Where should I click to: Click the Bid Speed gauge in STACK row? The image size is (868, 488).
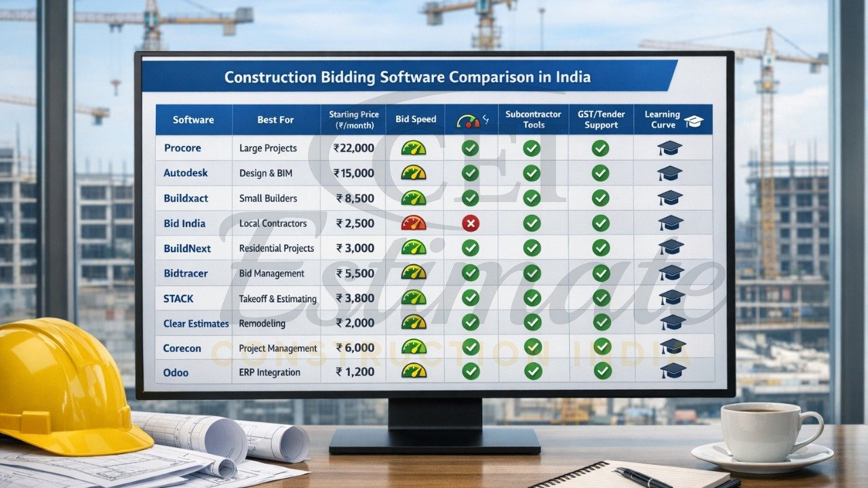point(414,298)
